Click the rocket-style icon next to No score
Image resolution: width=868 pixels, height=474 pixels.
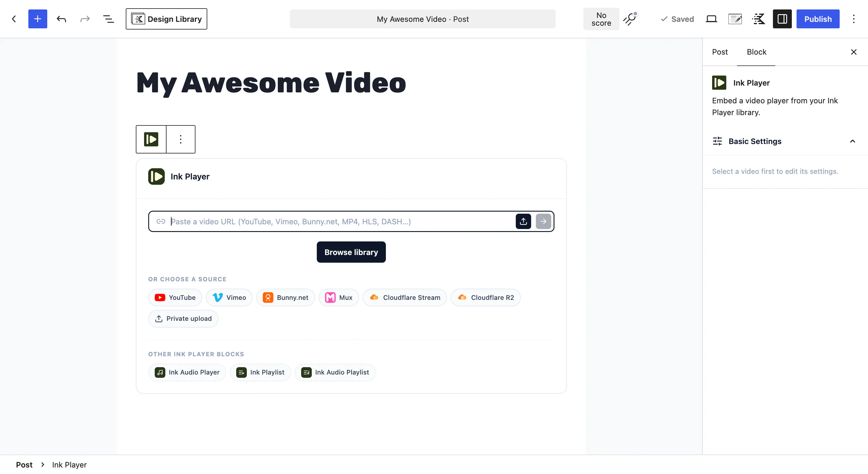click(630, 19)
